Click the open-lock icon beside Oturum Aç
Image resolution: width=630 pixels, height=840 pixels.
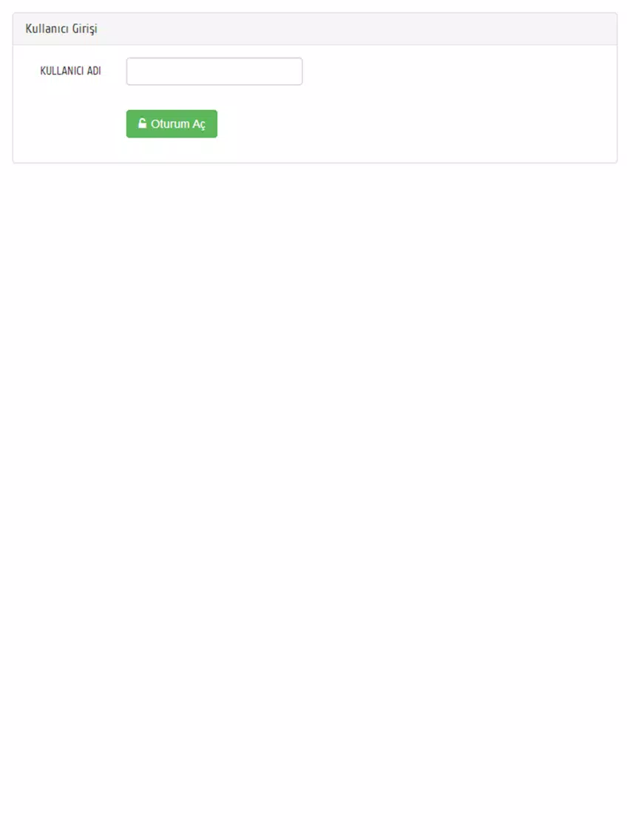(x=142, y=123)
